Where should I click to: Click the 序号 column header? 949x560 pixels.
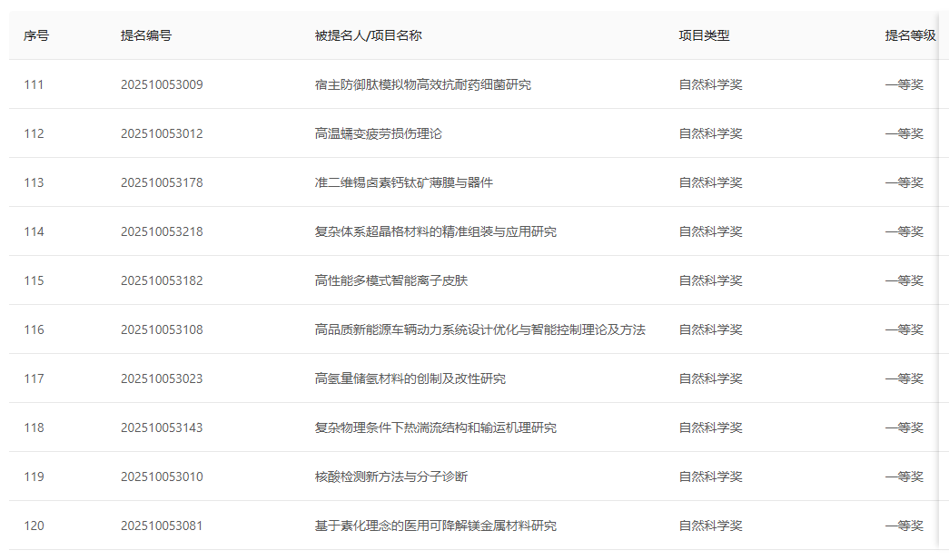pos(33,36)
